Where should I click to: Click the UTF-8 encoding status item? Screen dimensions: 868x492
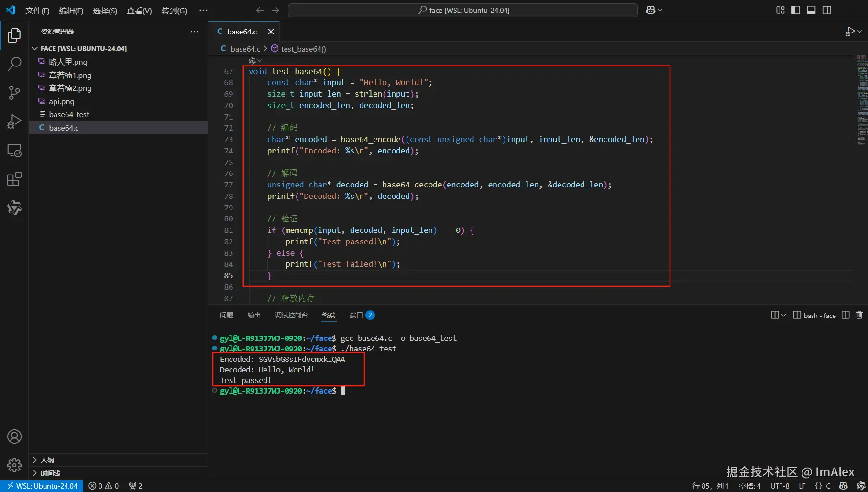(x=780, y=486)
